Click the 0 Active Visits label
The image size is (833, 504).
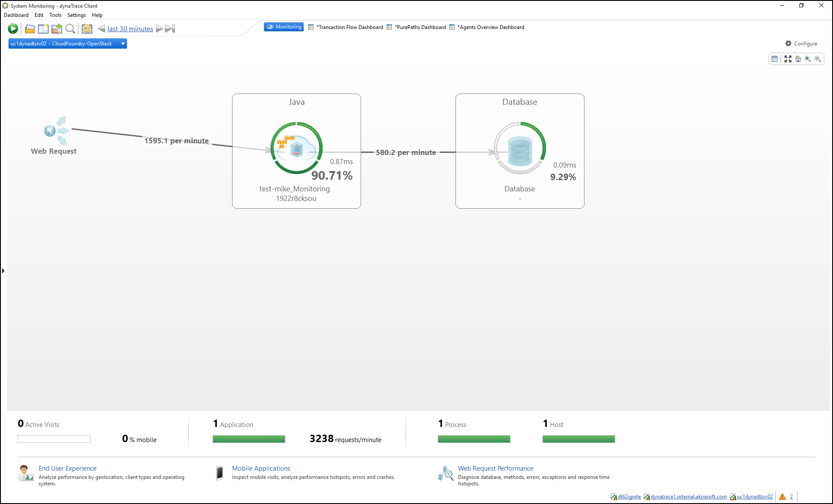coord(39,424)
